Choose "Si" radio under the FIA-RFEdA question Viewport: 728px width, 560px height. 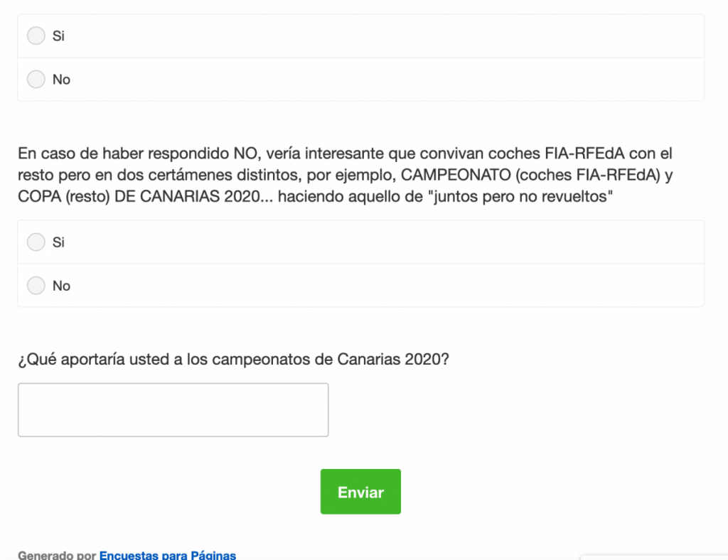(36, 242)
